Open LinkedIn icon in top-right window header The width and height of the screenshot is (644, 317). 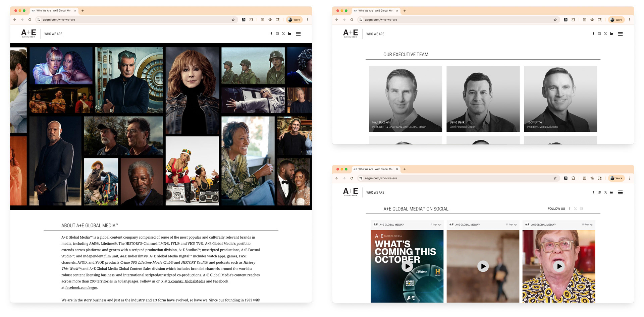(x=611, y=34)
